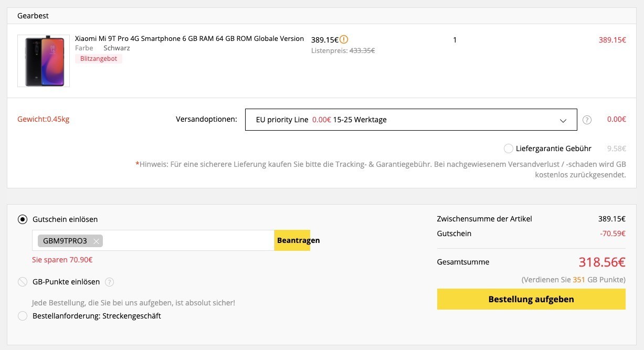Click the GBM9TPRO3 coupon code chip
Screen dimensions: 644x350
coord(70,241)
